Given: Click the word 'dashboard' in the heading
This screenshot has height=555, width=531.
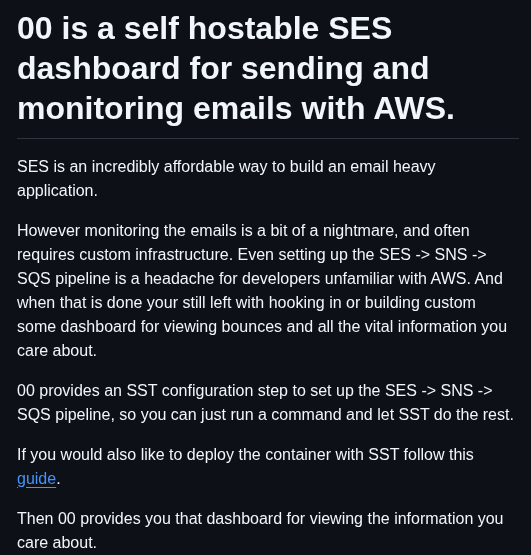Looking at the screenshot, I should click(98, 68).
